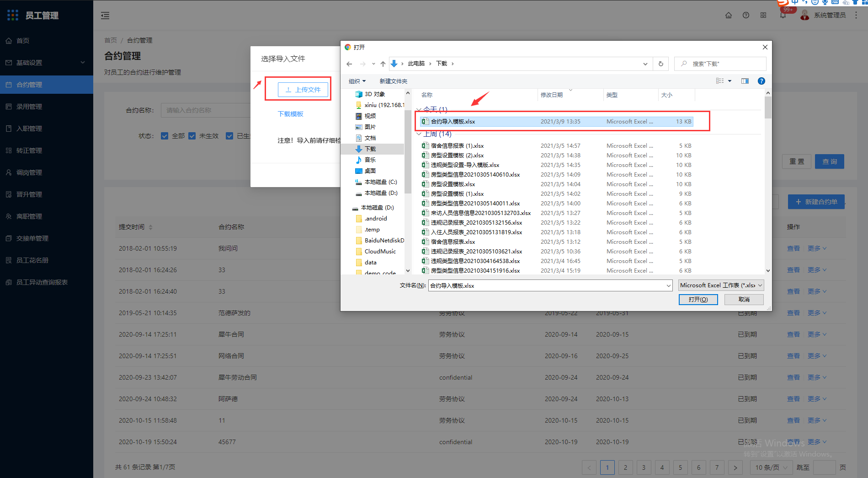Image resolution: width=868 pixels, height=478 pixels.
Task: Open 离职管理 in the sidebar
Action: tap(47, 216)
